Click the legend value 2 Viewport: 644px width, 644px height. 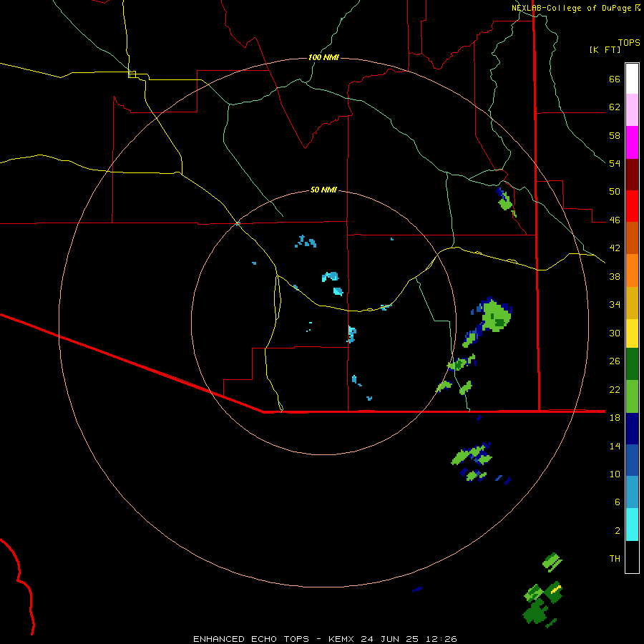click(x=618, y=531)
